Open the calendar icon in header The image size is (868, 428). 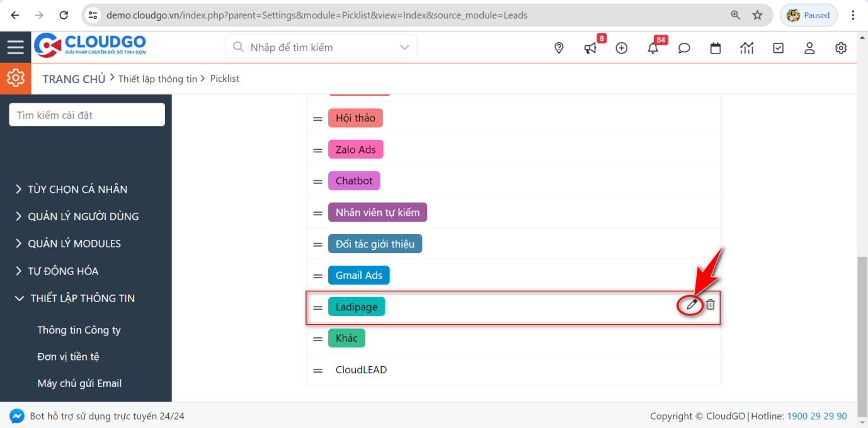pos(716,48)
